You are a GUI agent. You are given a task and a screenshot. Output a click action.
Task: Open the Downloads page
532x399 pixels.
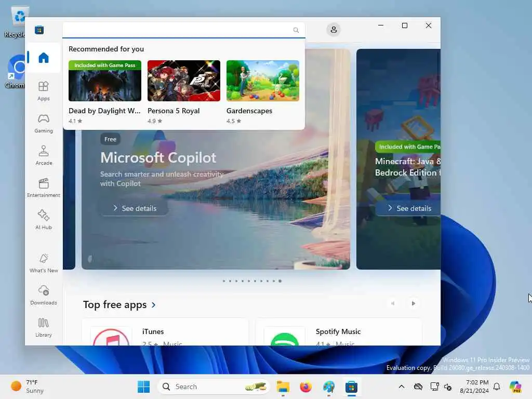tap(44, 295)
